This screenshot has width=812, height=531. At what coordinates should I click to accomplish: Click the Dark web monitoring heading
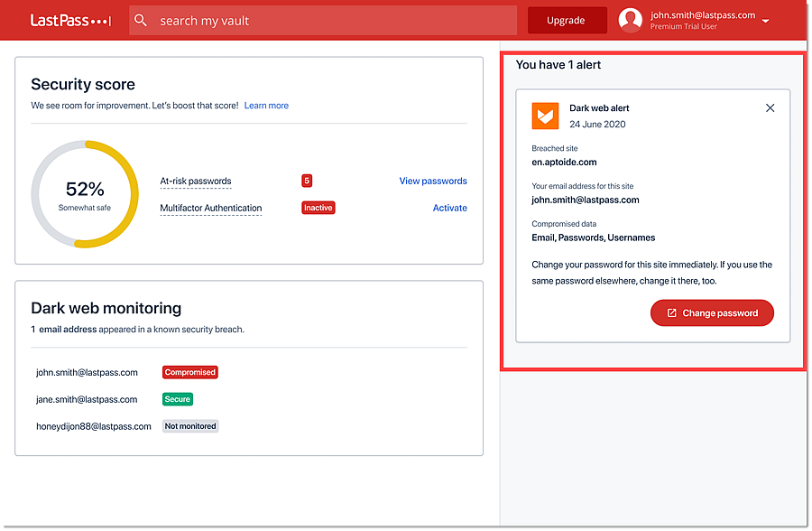(x=106, y=308)
